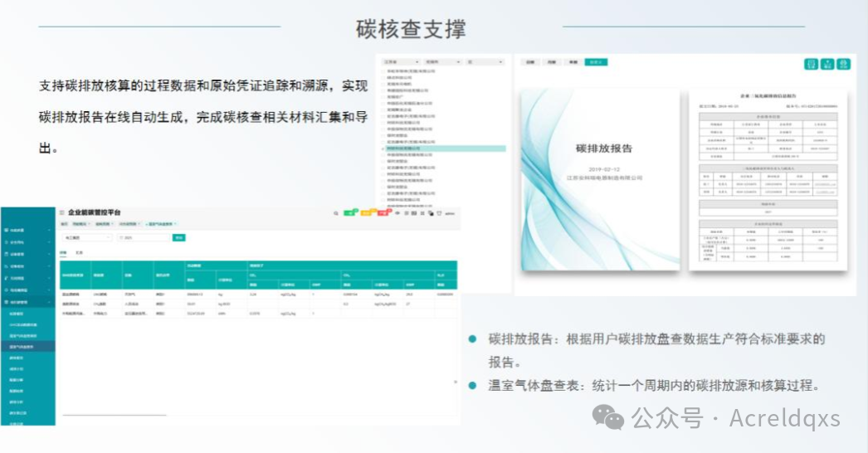Click the first teal icon button above report
The width and height of the screenshot is (868, 453).
(x=811, y=64)
